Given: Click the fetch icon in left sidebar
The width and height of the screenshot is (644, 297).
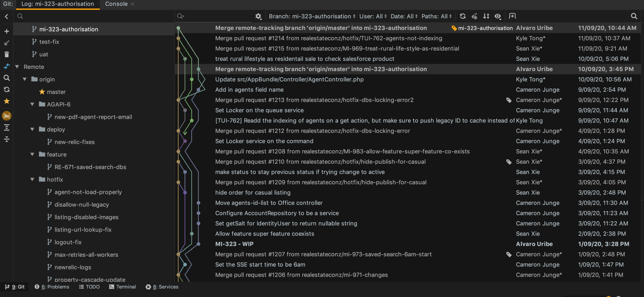Looking at the screenshot, I should click(x=7, y=90).
